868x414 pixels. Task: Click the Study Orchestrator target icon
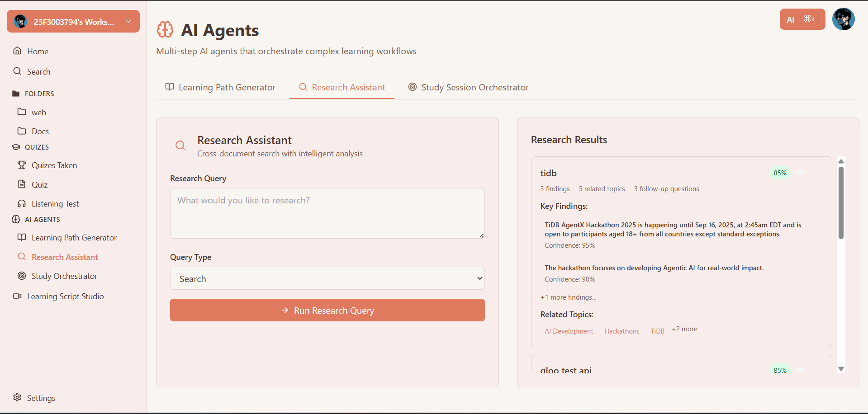click(x=22, y=276)
